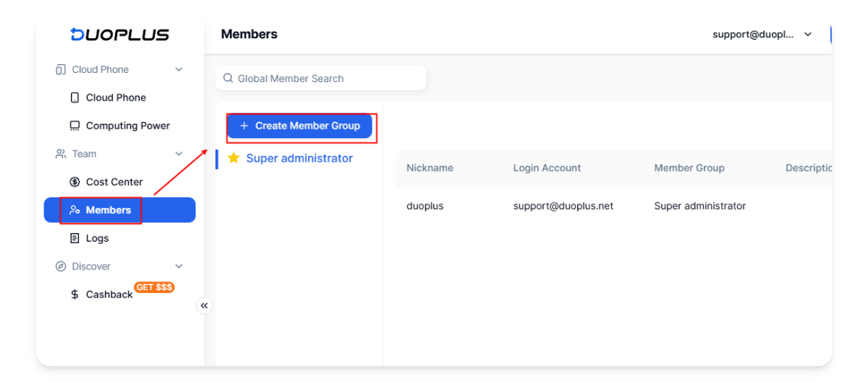The height and width of the screenshot is (382, 868).
Task: Click the Discover compass icon
Action: point(61,266)
